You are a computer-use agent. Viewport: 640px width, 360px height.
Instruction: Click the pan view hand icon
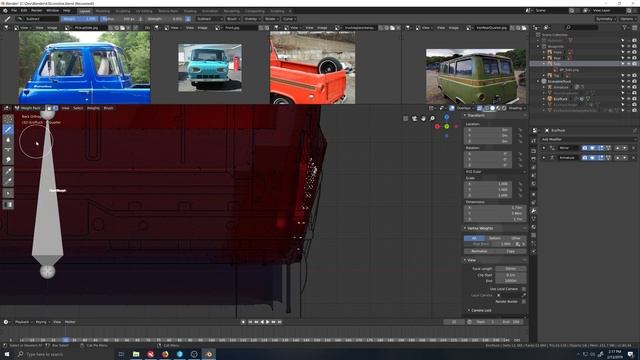click(x=423, y=118)
